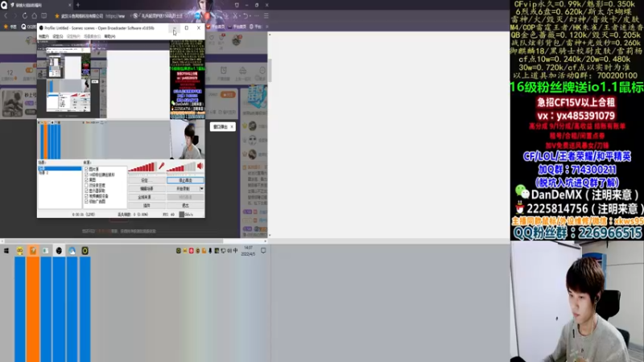Open the 设定档(P) menu in OBS
Screen dimensions: 644x362
[x=73, y=36]
